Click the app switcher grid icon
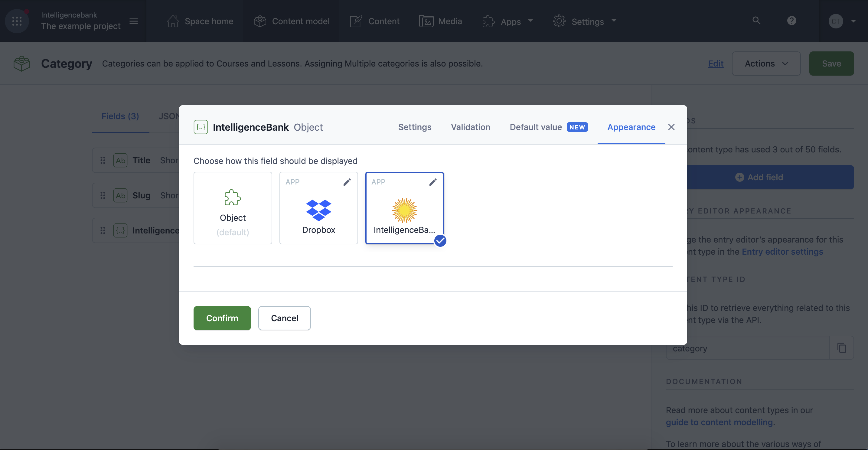Viewport: 868px width, 450px height. click(17, 21)
